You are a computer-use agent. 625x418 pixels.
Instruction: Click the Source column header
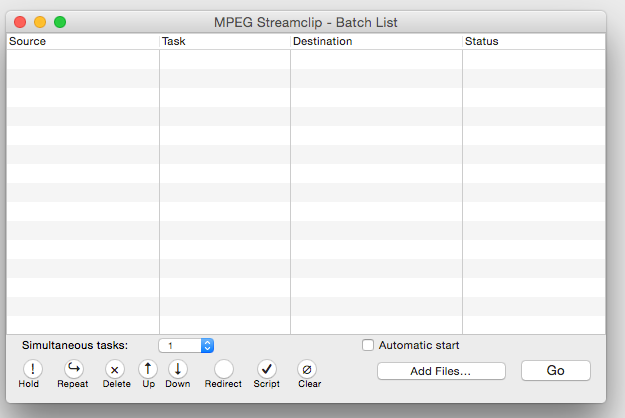point(83,41)
